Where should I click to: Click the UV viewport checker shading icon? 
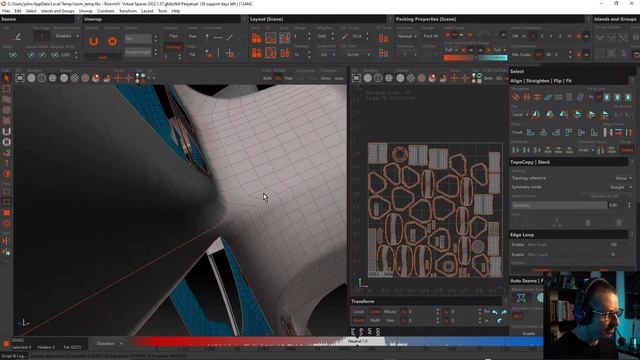pos(411,78)
